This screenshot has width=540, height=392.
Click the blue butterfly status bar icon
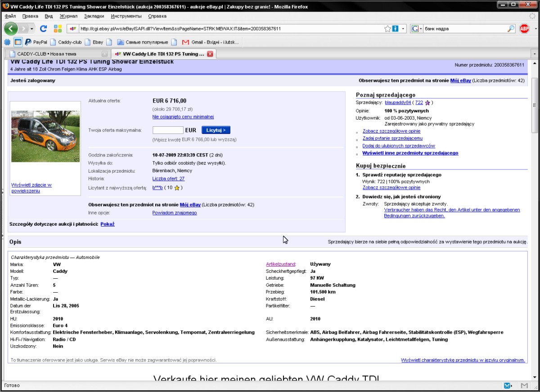tap(507, 386)
